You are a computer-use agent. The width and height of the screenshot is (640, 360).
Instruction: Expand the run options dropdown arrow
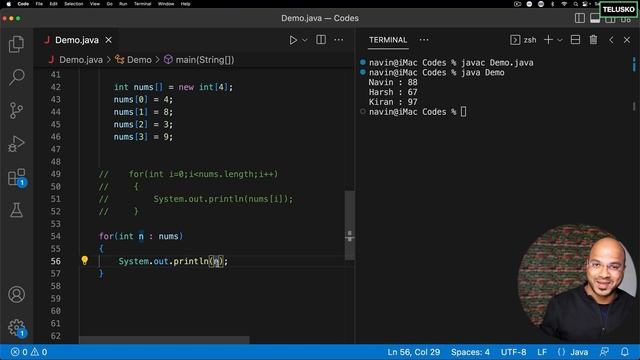(x=304, y=40)
